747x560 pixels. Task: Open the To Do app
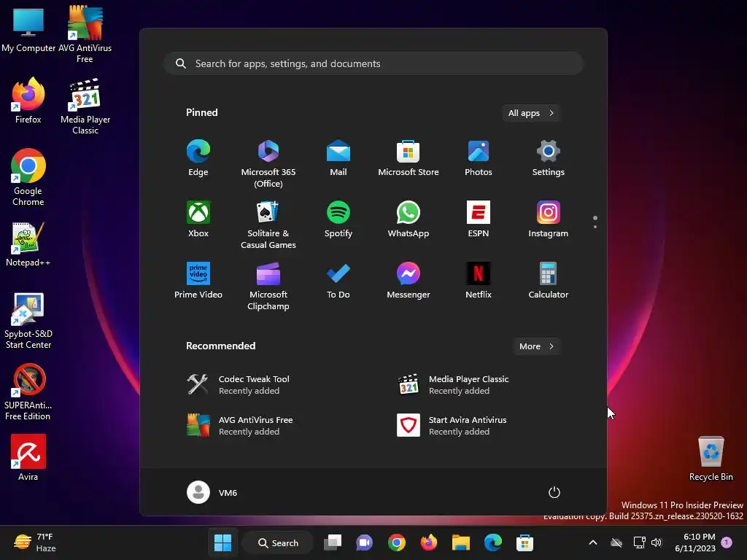click(x=338, y=281)
